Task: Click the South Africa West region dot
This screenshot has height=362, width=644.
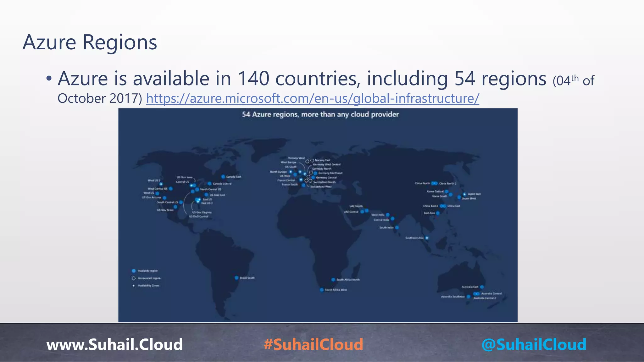Action: (322, 290)
